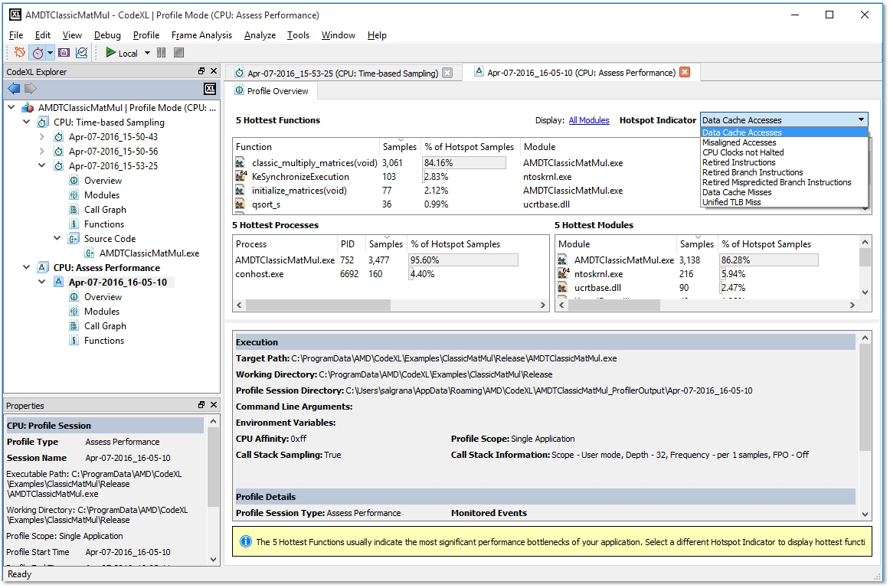Open Modules under Apr-07-2016_15-53-25

[x=102, y=195]
